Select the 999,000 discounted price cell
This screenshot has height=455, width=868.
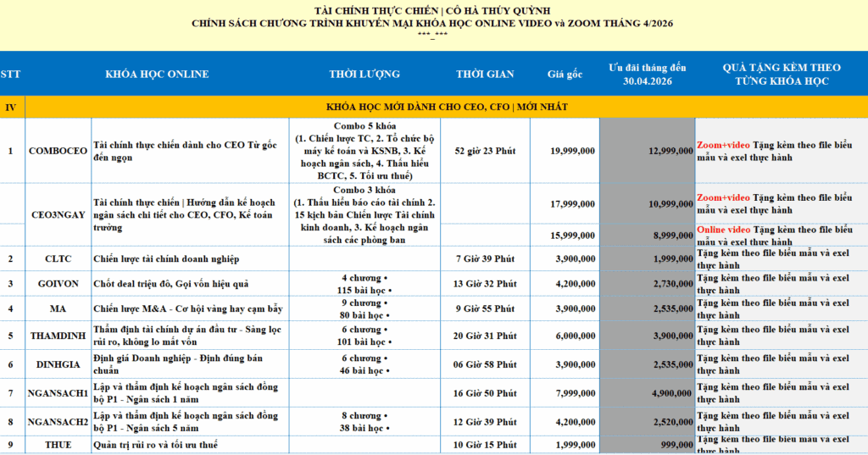[676, 445]
